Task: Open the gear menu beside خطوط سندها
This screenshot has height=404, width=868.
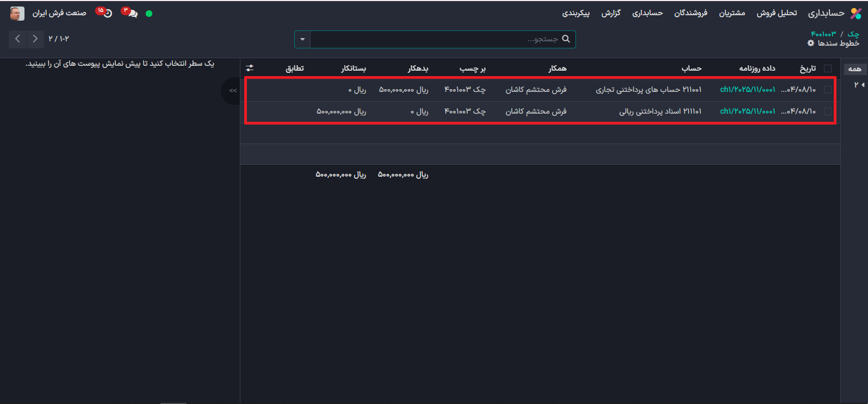Action: [x=811, y=43]
